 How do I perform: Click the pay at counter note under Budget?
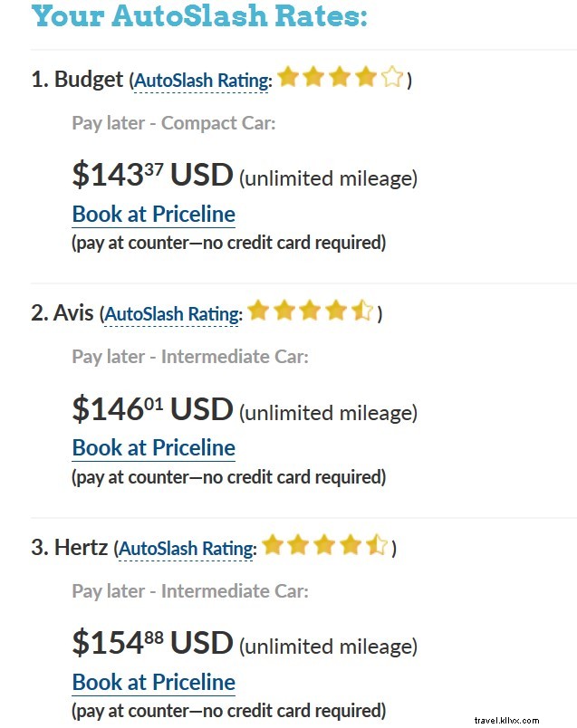coord(231,243)
